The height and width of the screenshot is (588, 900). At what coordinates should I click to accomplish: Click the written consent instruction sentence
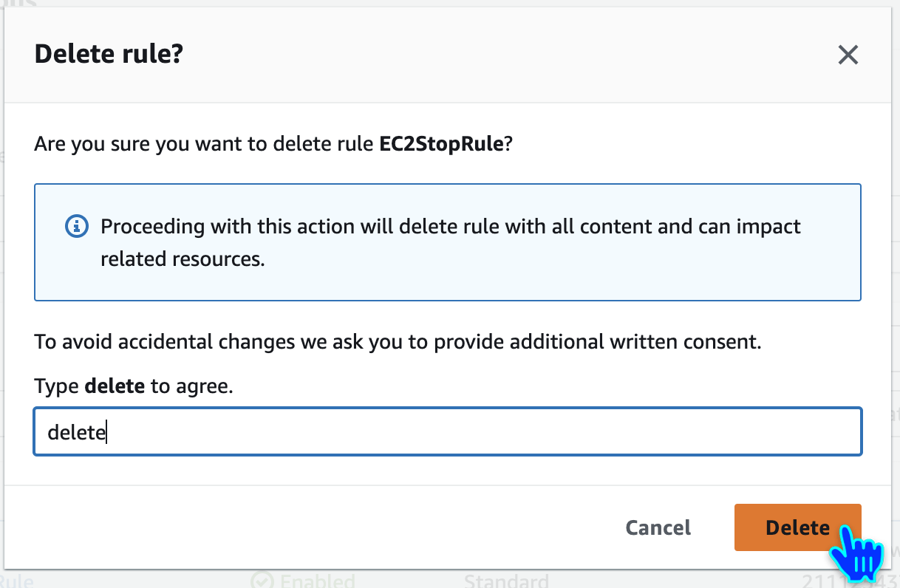coord(398,343)
